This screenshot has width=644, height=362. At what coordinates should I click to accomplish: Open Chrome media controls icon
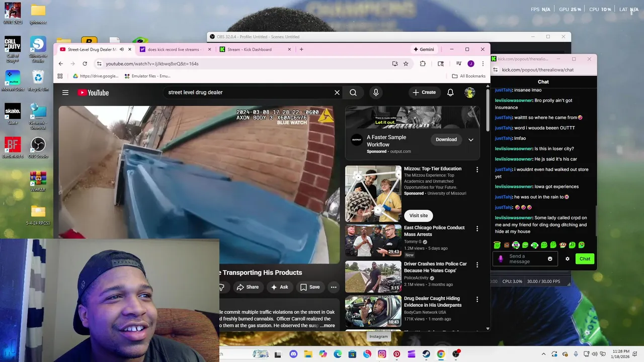point(458,64)
